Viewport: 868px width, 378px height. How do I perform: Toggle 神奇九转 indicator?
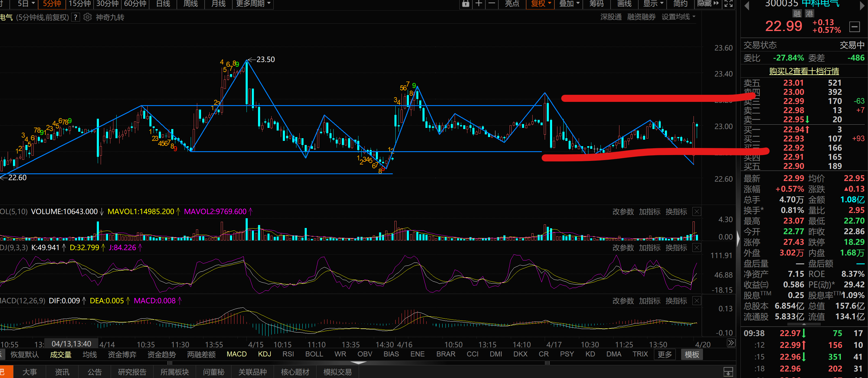[110, 17]
